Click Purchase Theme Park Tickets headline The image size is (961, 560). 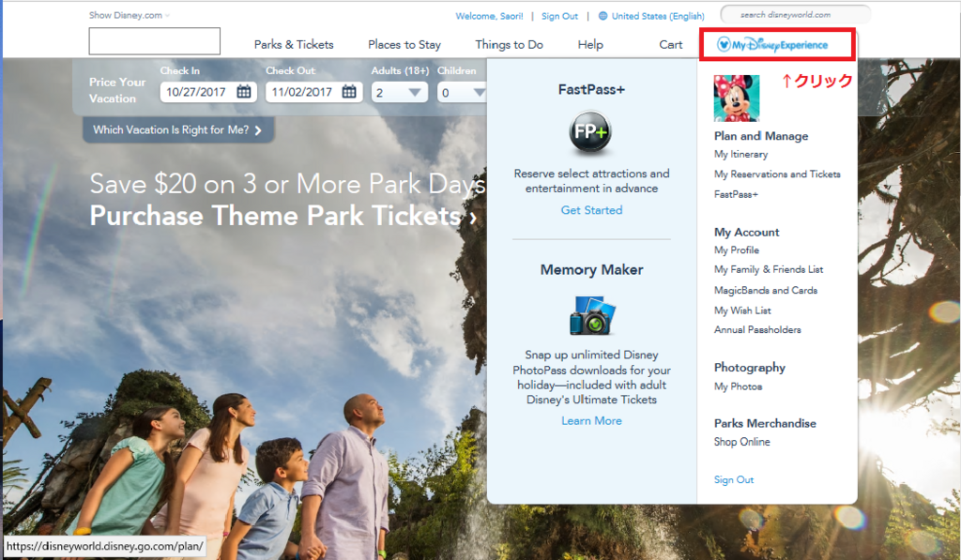[x=283, y=216]
